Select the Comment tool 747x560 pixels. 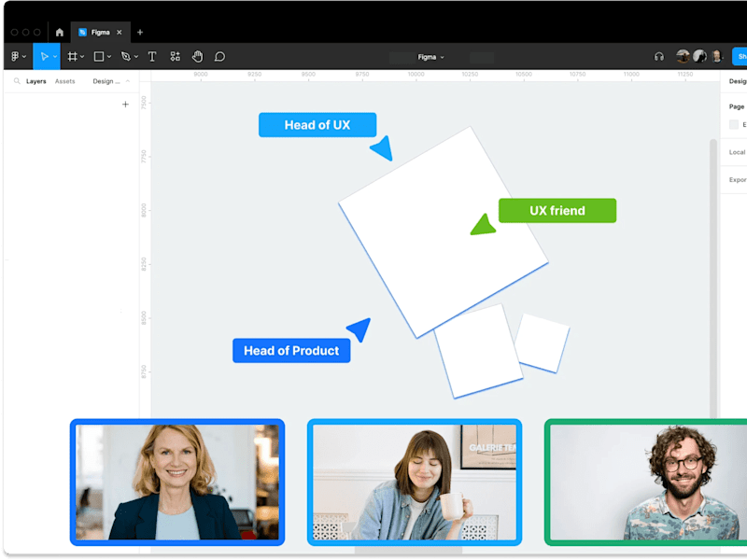(219, 57)
